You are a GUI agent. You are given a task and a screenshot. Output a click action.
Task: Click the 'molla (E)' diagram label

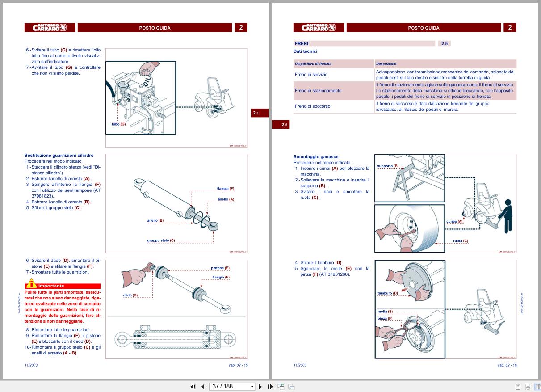(385, 311)
